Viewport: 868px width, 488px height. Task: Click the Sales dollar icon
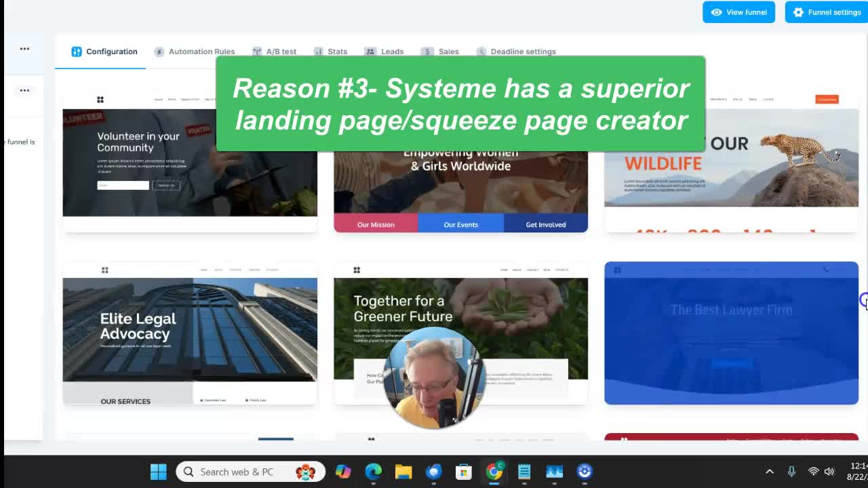(x=427, y=52)
